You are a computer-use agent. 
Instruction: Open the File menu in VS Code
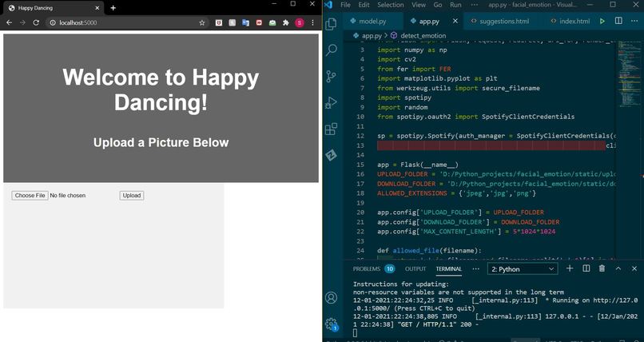coord(345,5)
